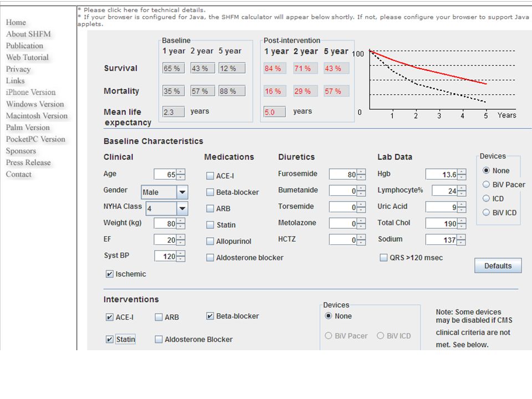Click the baseline mean life expectancy field
This screenshot has width=532, height=399.
(173, 111)
